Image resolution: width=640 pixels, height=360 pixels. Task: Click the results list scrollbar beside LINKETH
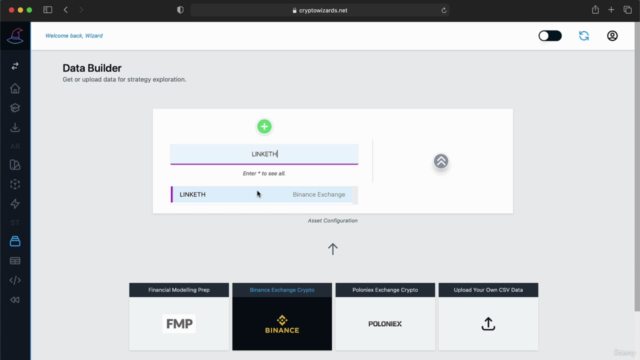(x=355, y=195)
